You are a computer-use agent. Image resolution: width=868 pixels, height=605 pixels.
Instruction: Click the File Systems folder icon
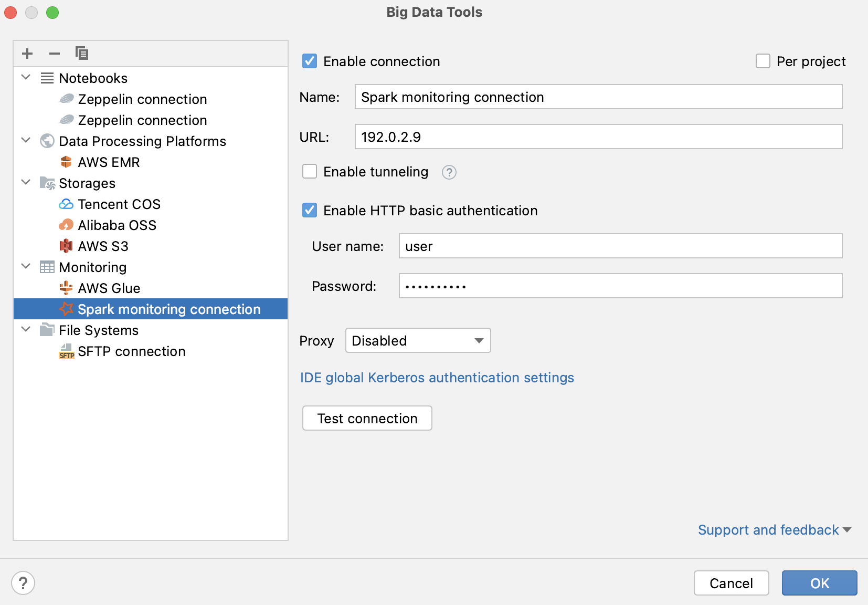[47, 330]
